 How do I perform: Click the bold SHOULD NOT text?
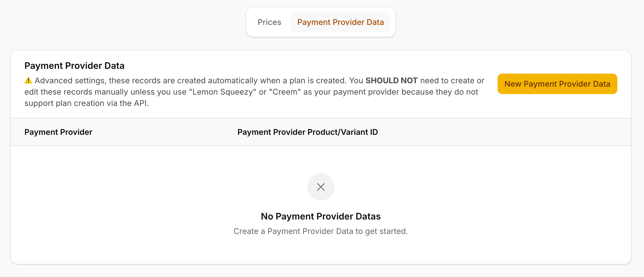[x=392, y=80]
